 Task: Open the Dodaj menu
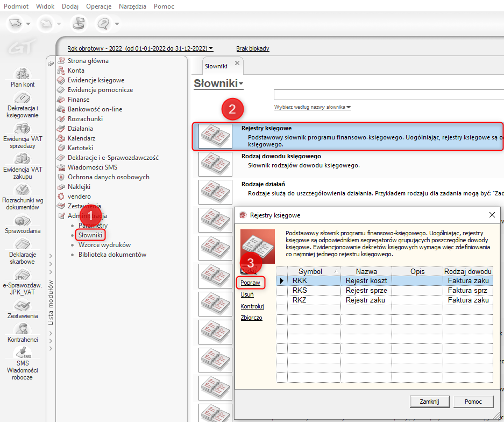tap(70, 6)
